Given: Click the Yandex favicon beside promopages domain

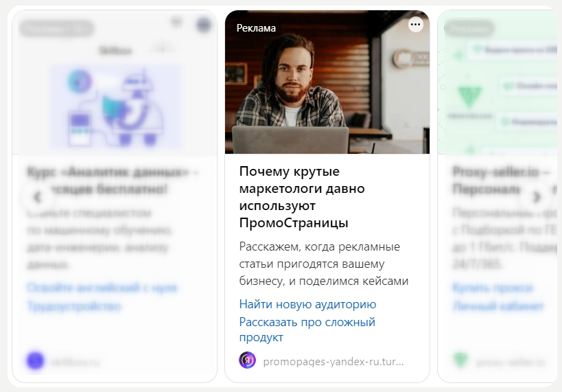Looking at the screenshot, I should pyautogui.click(x=247, y=360).
